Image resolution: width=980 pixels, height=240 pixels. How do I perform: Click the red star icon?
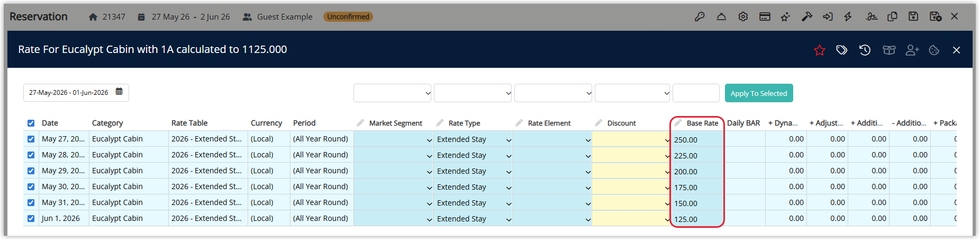[820, 50]
